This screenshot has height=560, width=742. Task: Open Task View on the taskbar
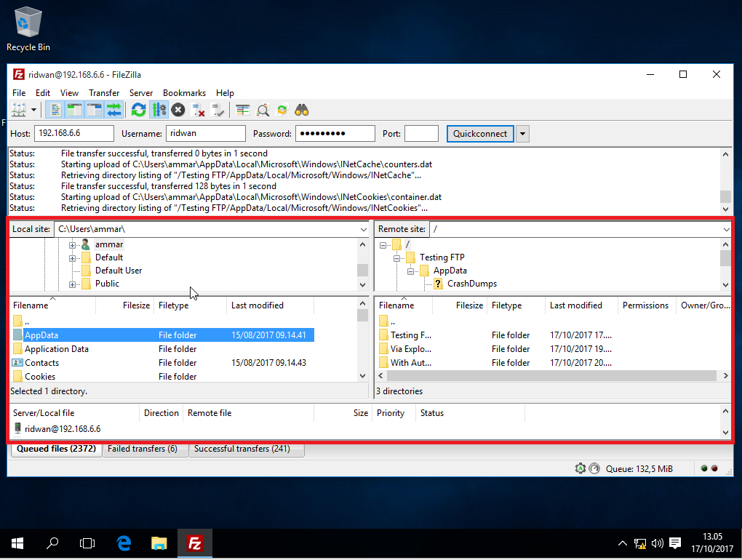click(87, 543)
